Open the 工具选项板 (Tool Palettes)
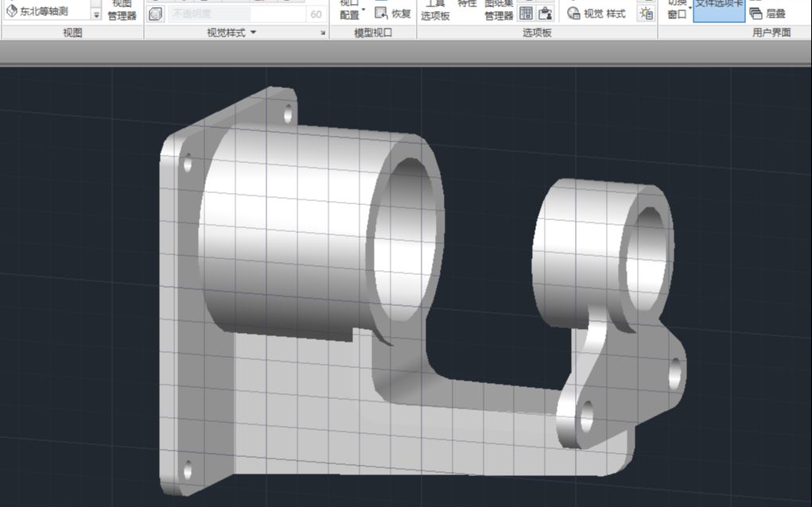Viewport: 812px width, 507px height. click(x=435, y=10)
